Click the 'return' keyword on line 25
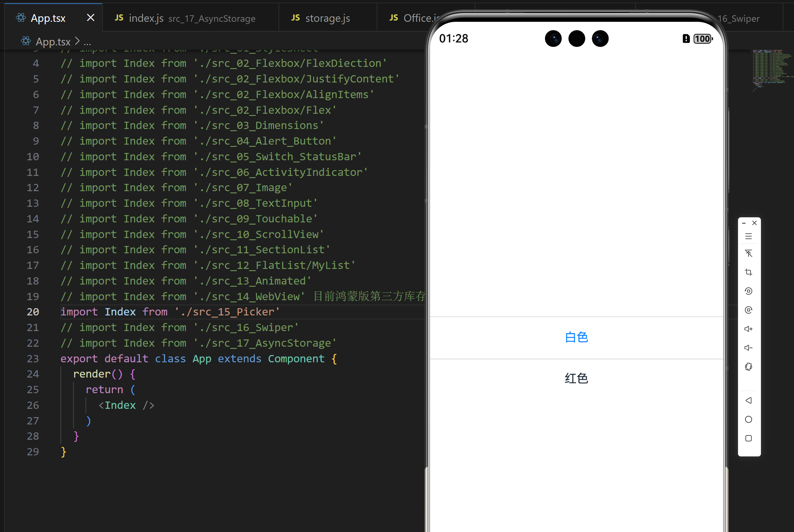The width and height of the screenshot is (794, 532). point(104,390)
